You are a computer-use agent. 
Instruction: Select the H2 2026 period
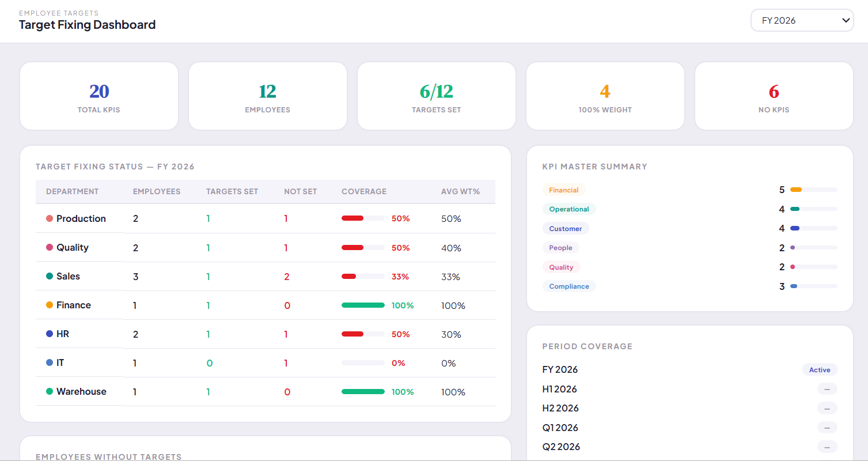(x=560, y=408)
